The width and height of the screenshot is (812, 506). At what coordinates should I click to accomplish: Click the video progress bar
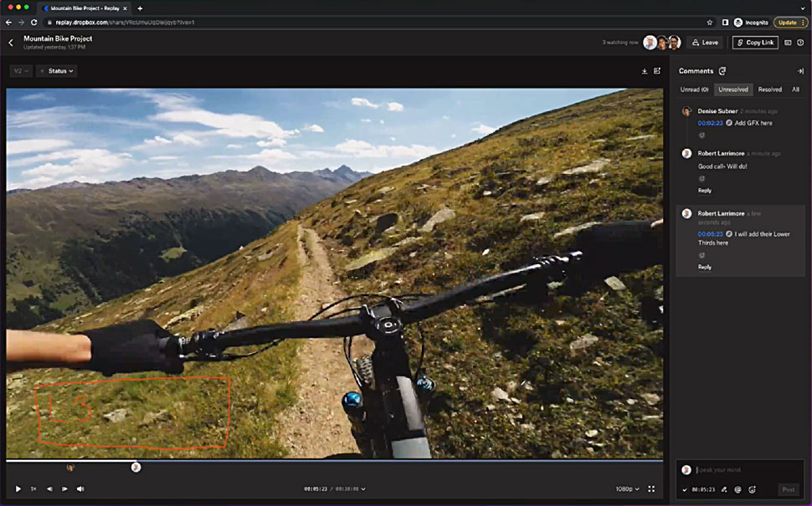click(x=334, y=460)
